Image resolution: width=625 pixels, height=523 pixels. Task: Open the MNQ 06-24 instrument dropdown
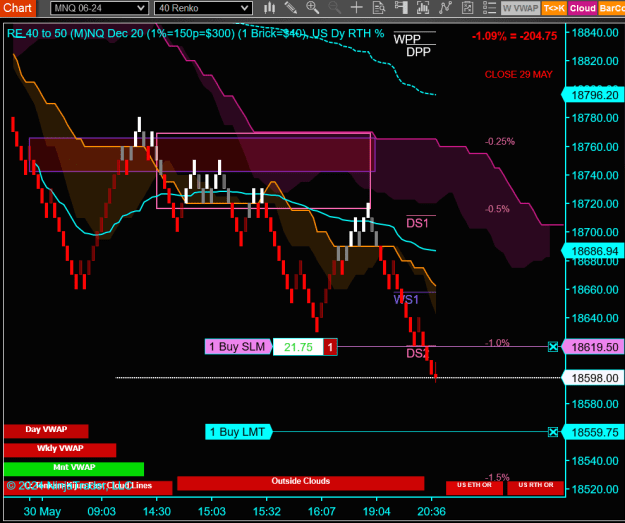pyautogui.click(x=99, y=8)
